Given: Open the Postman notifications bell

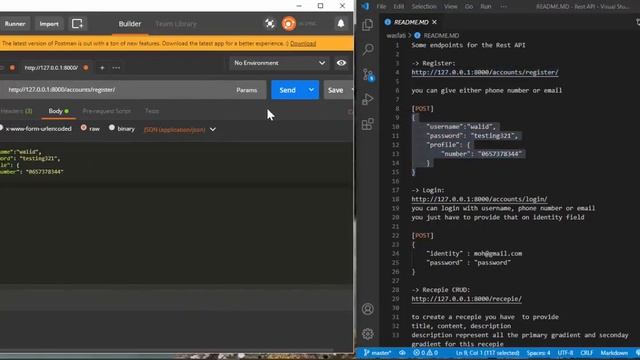Looking at the screenshot, I should 341,24.
